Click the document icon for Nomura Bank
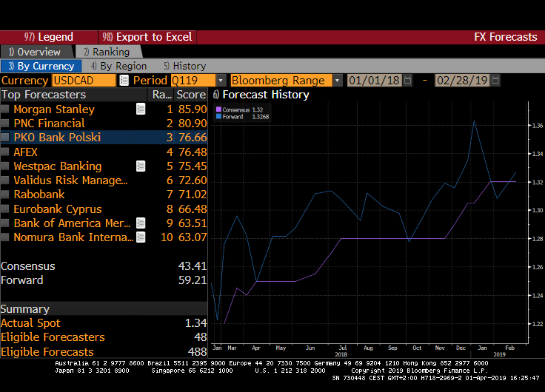The width and height of the screenshot is (545, 392). (141, 237)
